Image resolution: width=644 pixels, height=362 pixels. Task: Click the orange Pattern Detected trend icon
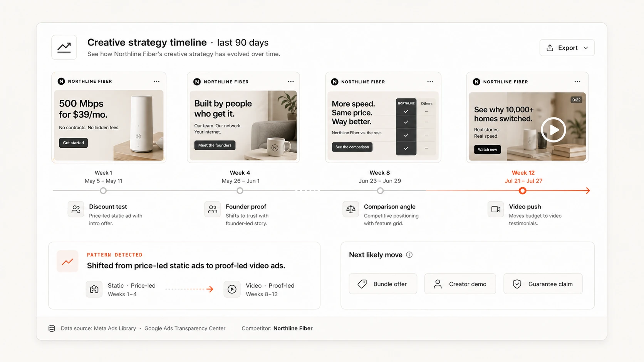coord(67,261)
